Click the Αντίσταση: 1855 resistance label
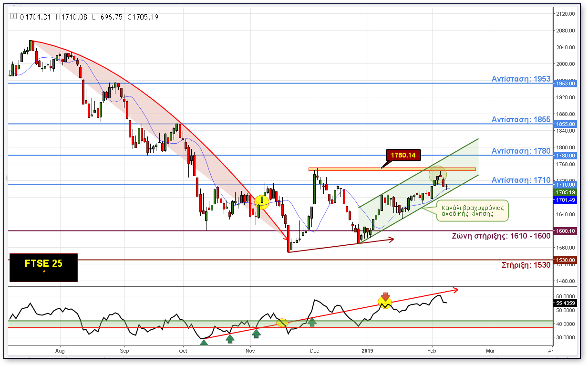Screen dimensions: 588x366 521,120
